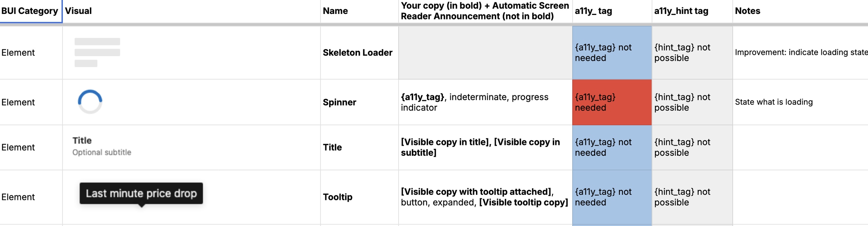
Task: Select the 'Name' column header cell
Action: (359, 11)
